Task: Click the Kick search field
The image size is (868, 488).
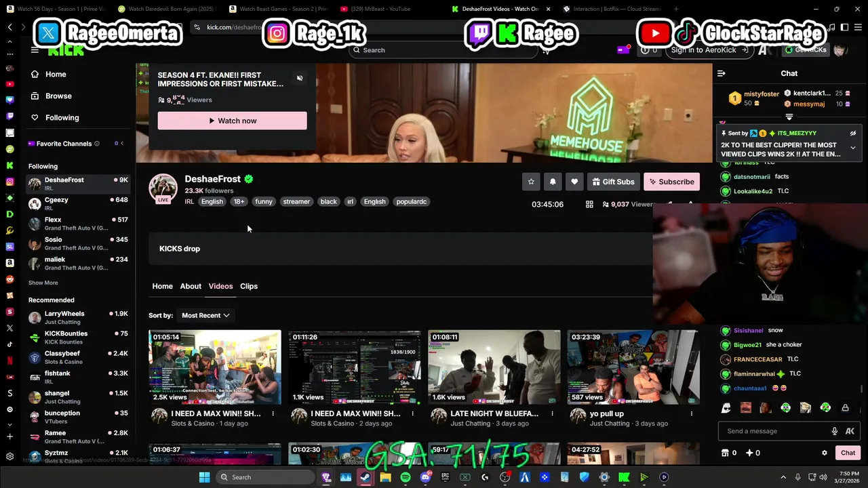Action: click(444, 50)
